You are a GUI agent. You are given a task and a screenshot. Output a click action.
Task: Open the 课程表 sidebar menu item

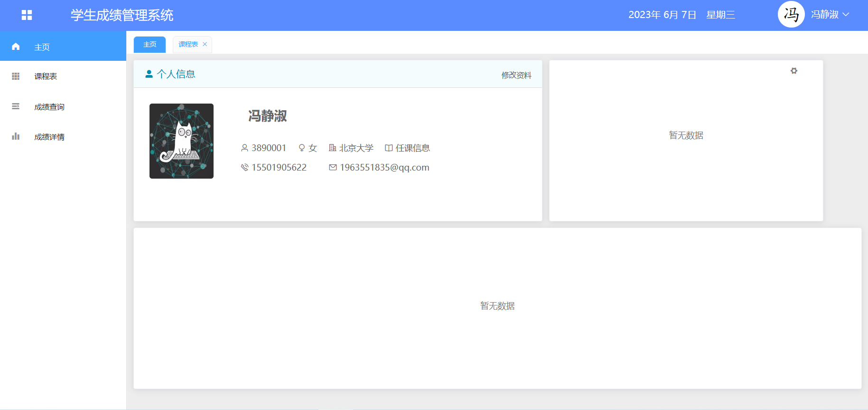pos(63,76)
